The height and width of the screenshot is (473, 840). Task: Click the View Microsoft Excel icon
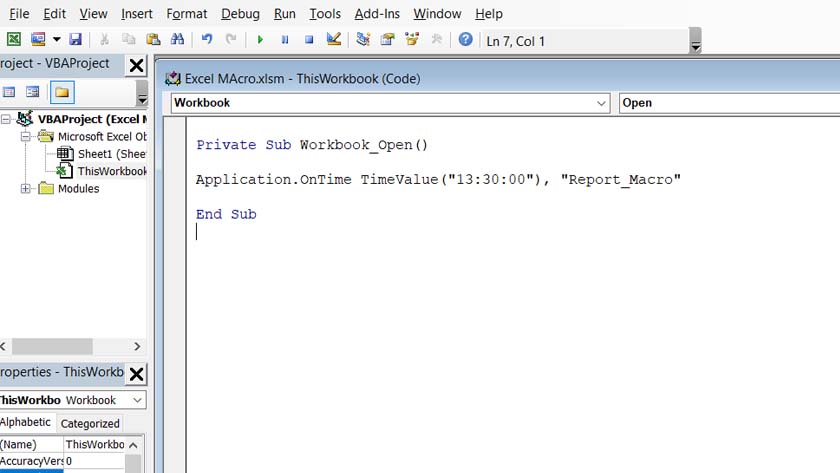pos(14,40)
